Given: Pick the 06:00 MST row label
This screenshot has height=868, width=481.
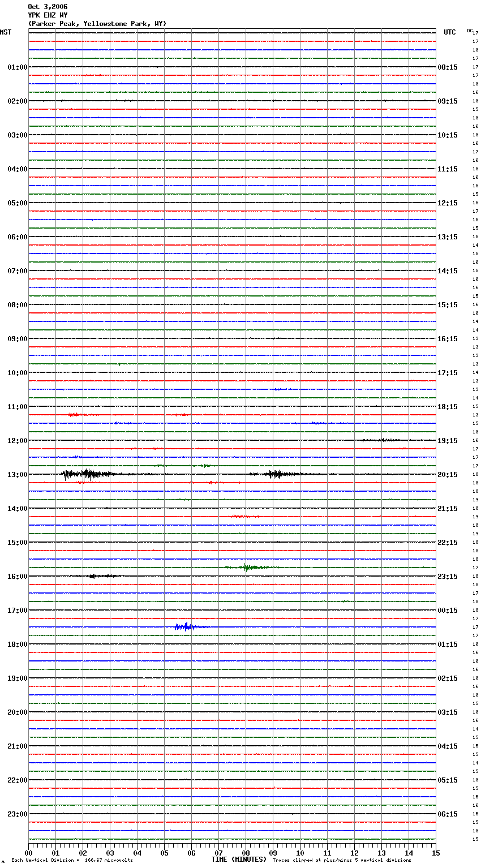Looking at the screenshot, I should point(18,237).
